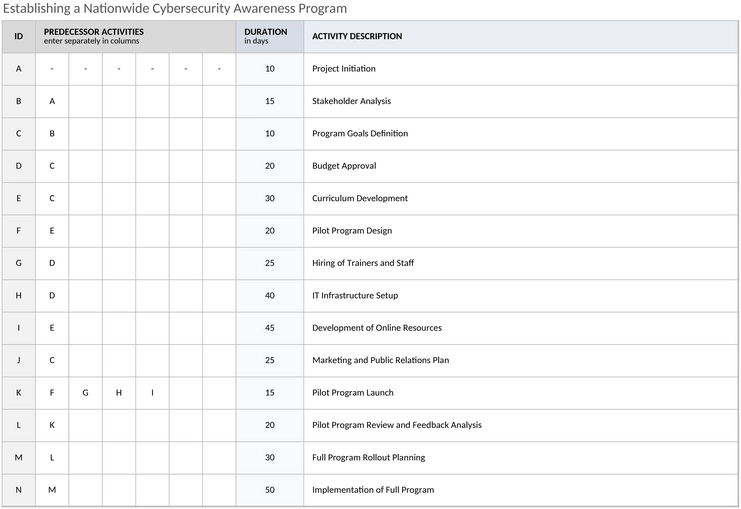
Task: Click the ID cell 'E'
Action: (x=18, y=198)
